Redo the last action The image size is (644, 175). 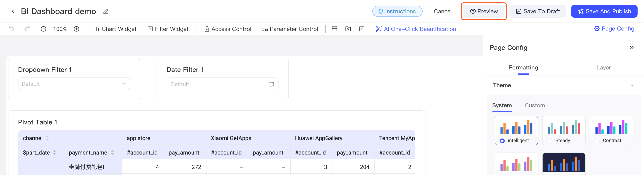point(28,29)
